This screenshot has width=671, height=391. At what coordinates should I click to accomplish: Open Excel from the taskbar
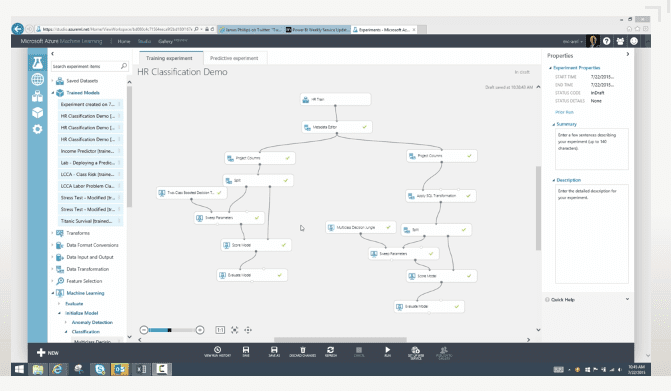point(141,369)
